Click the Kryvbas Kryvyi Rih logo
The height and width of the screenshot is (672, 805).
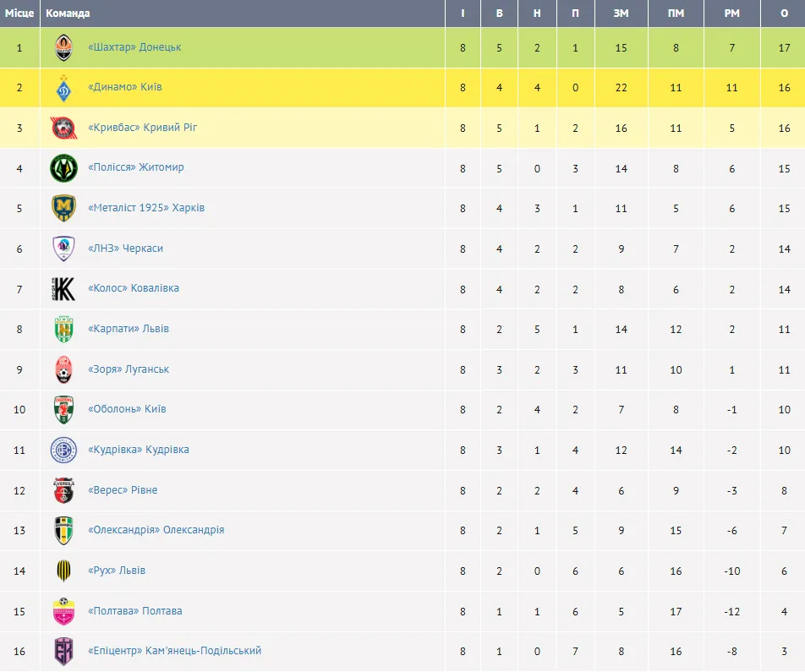(63, 128)
